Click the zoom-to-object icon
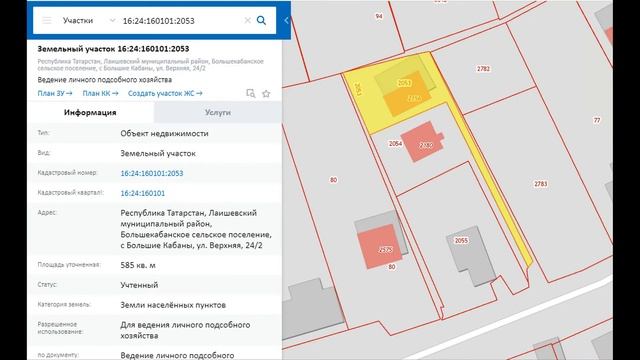 [x=251, y=93]
